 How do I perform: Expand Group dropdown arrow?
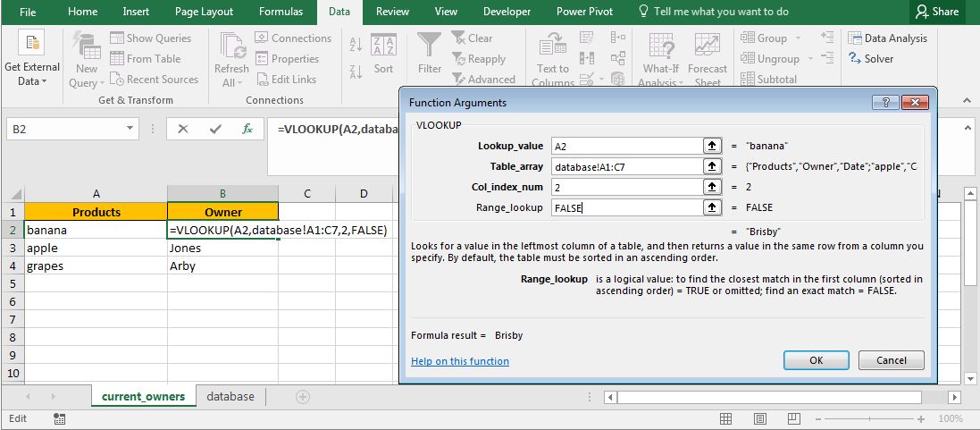pos(798,38)
